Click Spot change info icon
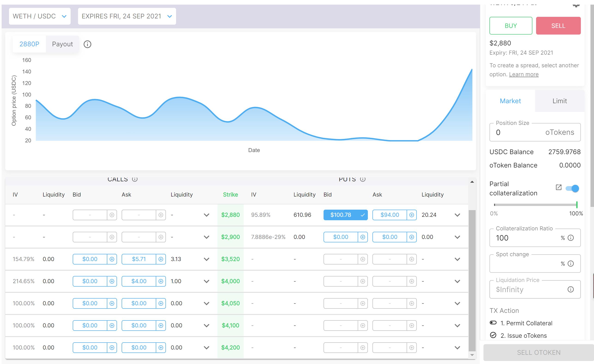The width and height of the screenshot is (594, 364). [571, 264]
